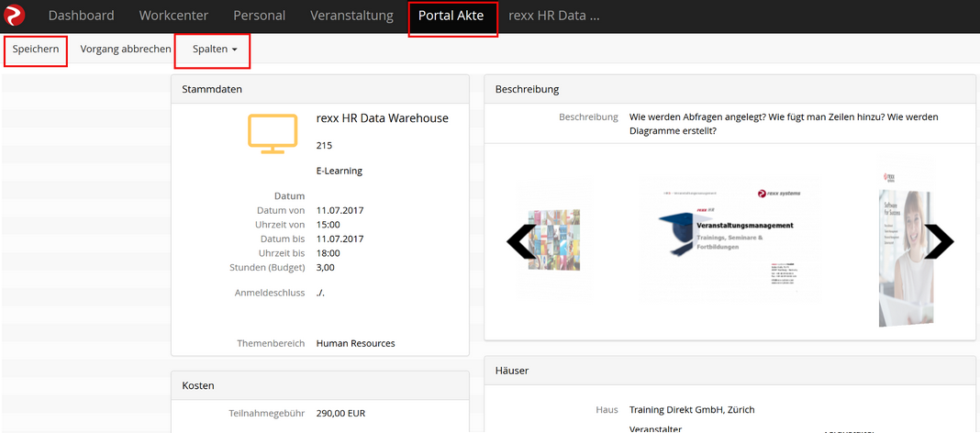Click the rexx HR Data Warehouse title
980x433 pixels.
click(x=383, y=118)
